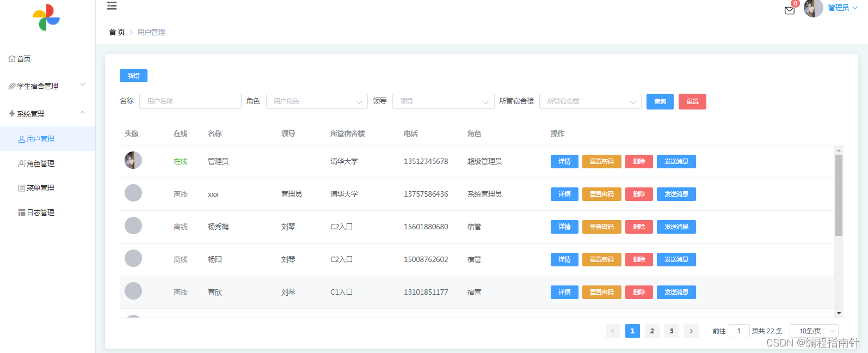Select 日志管理 menu item
Screen dimensions: 868x353
[x=47, y=212]
